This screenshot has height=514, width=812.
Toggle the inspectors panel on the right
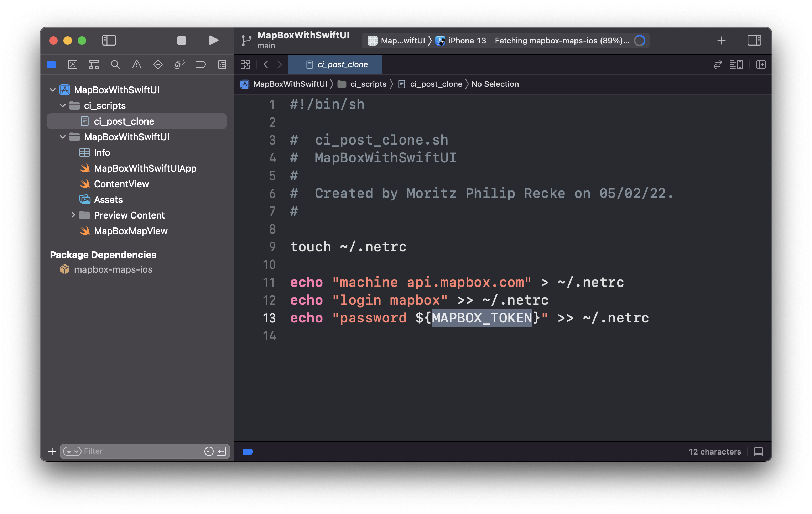coord(754,41)
